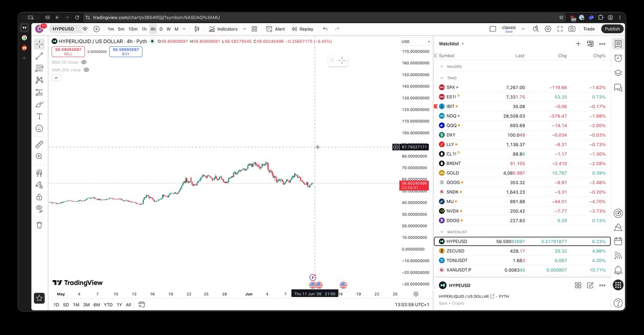The height and width of the screenshot is (335, 644).
Task: Open indicators favorites dropdown arrow
Action: 244,29
